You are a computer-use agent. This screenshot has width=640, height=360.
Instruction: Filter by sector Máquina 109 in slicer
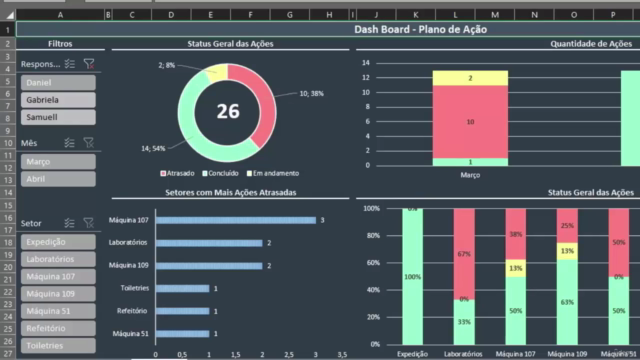(x=58, y=294)
